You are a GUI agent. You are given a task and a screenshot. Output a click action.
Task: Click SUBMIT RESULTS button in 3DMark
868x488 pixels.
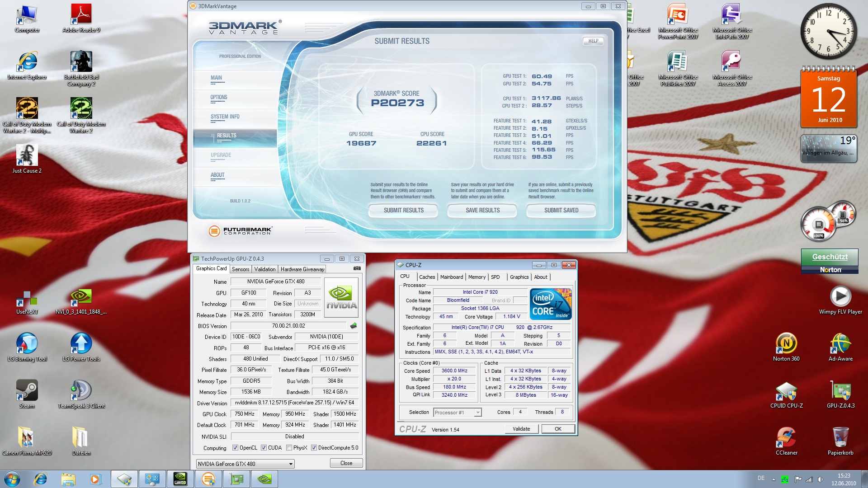403,211
